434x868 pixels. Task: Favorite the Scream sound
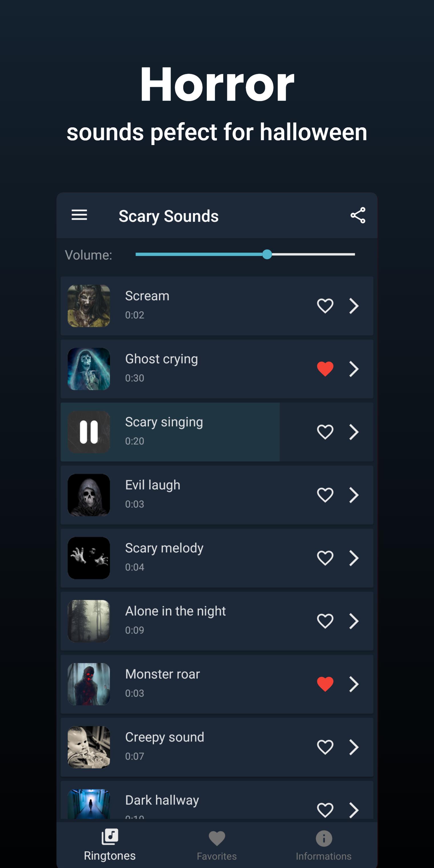coord(325,306)
